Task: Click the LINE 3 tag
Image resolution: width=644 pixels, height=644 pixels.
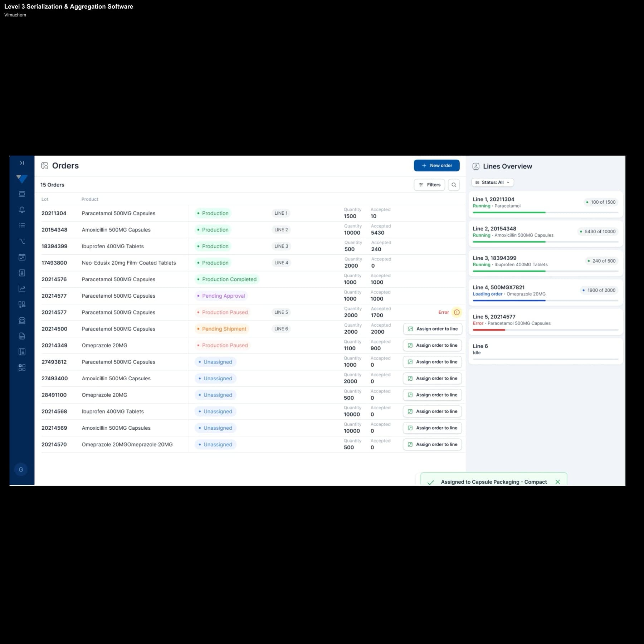Action: [281, 247]
